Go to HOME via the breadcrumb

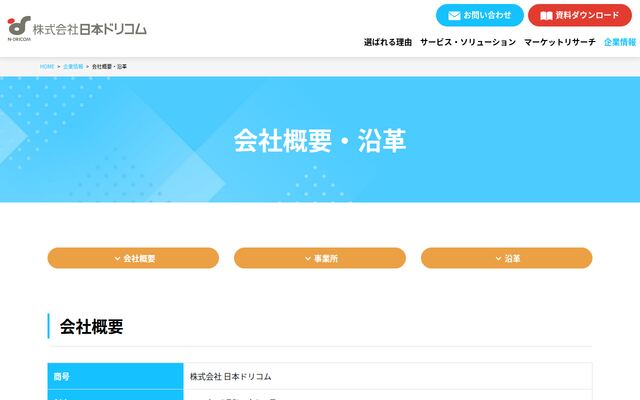pyautogui.click(x=47, y=67)
